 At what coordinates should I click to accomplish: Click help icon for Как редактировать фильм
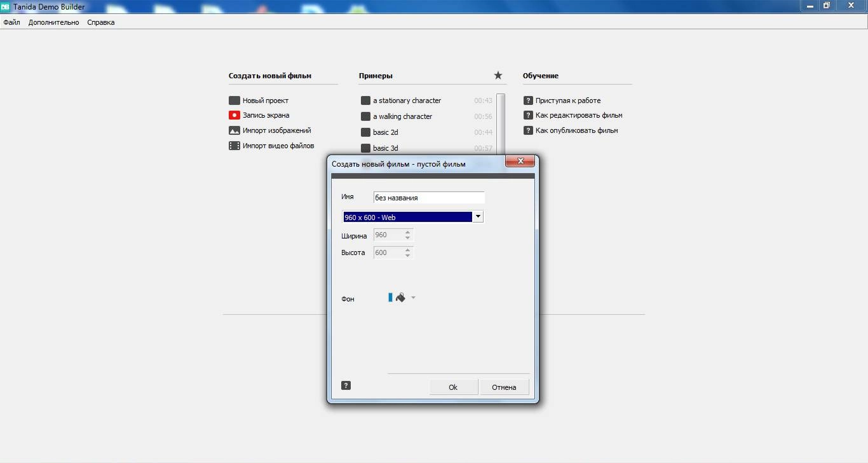point(528,115)
